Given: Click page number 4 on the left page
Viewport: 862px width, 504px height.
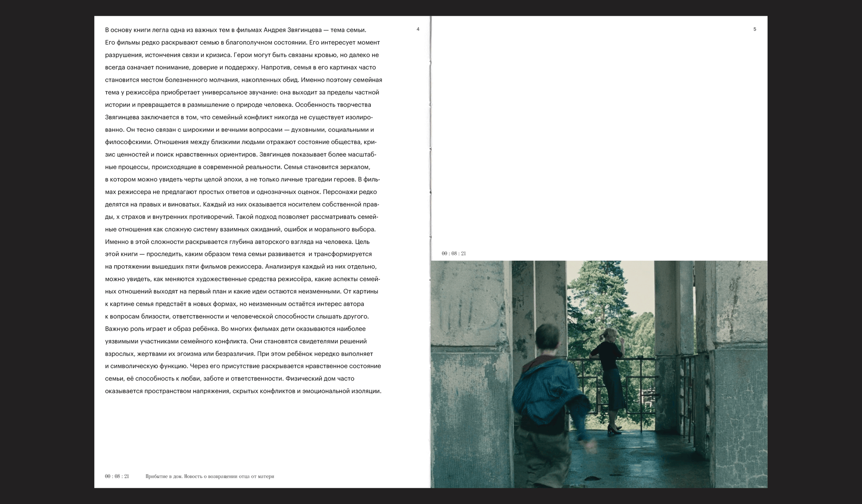Looking at the screenshot, I should tap(418, 29).
